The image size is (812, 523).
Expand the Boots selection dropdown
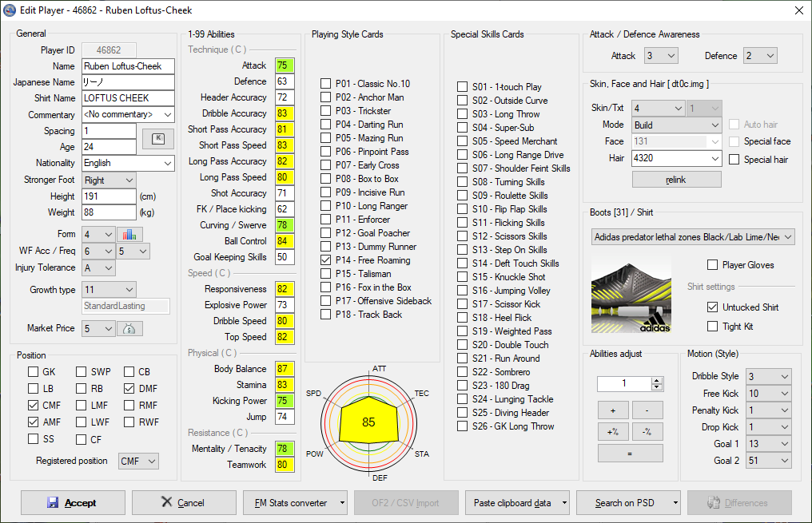pyautogui.click(x=694, y=237)
